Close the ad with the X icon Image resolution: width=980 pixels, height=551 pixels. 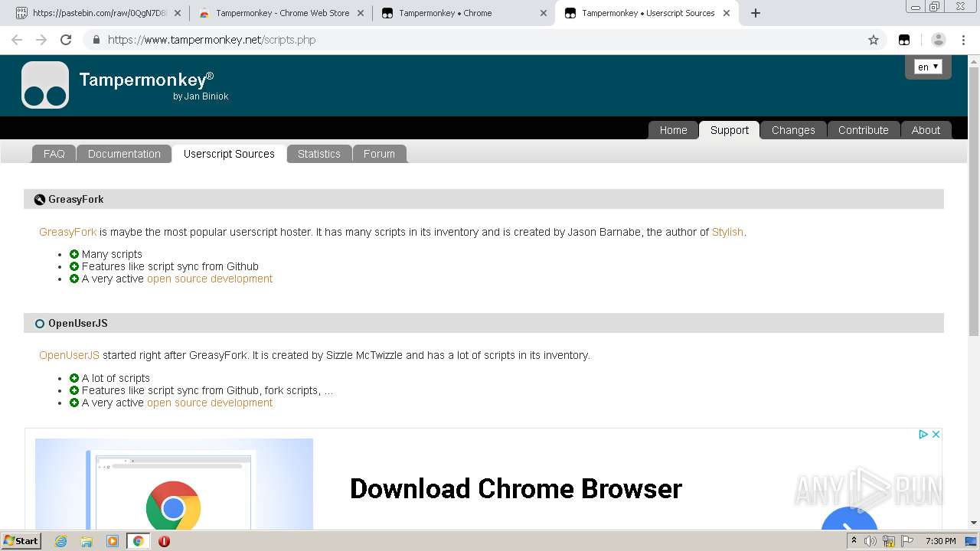point(936,434)
